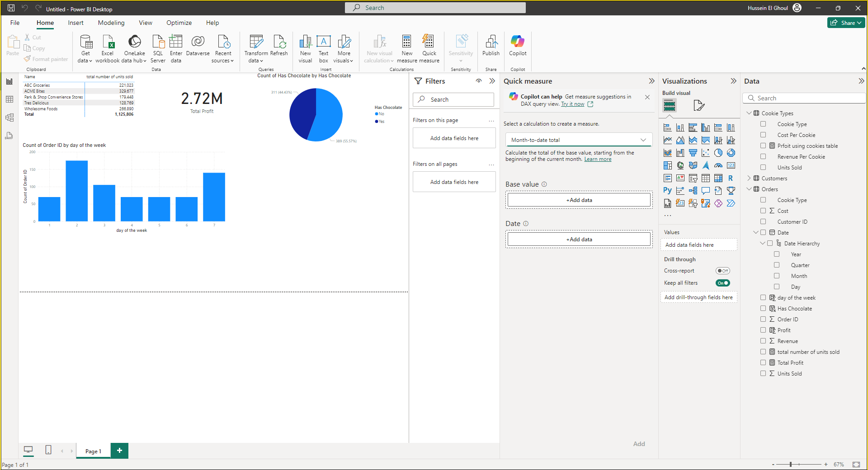The width and height of the screenshot is (868, 470).
Task: Collapse the Visualizations pane
Action: [x=733, y=81]
